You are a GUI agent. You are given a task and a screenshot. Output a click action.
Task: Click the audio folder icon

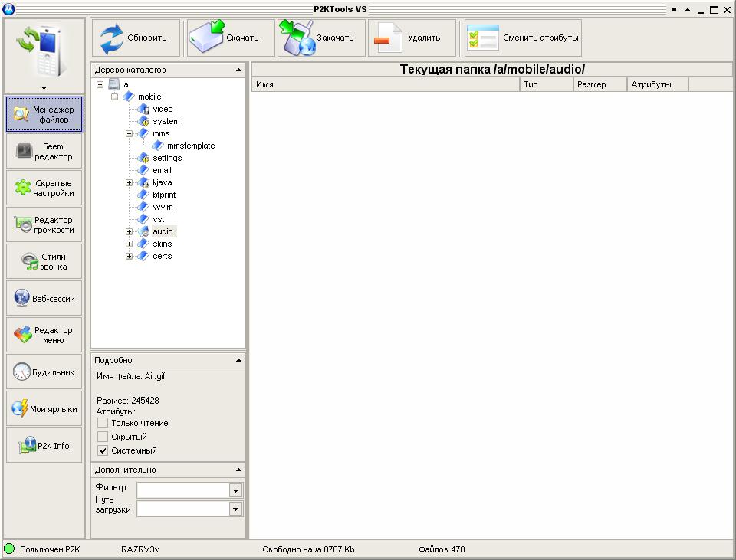click(x=143, y=231)
